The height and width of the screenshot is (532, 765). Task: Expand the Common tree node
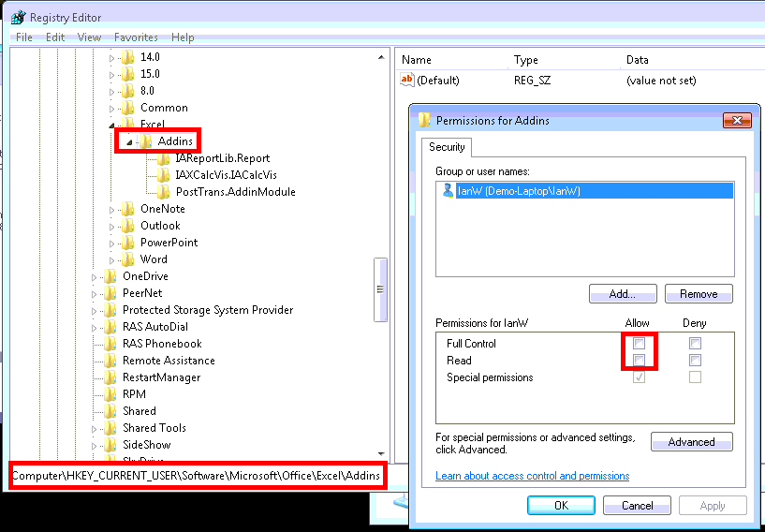111,109
